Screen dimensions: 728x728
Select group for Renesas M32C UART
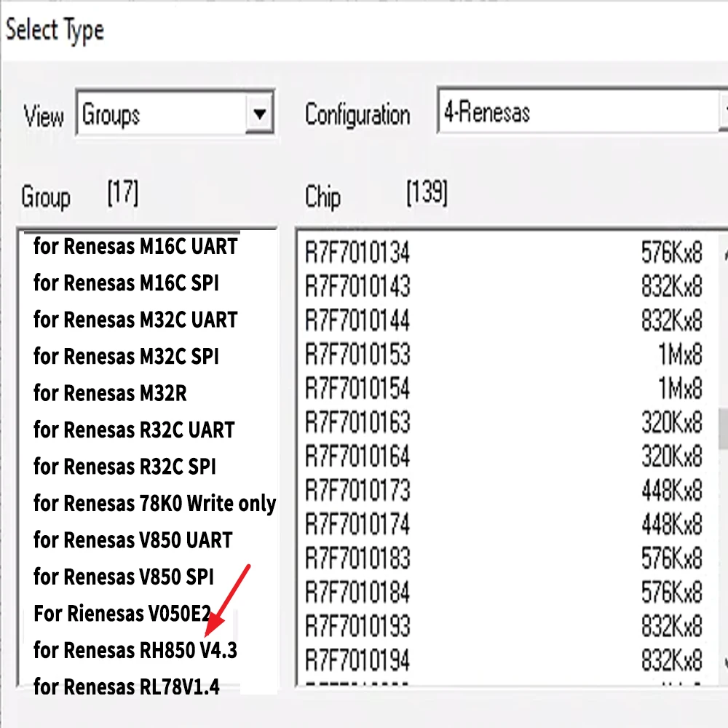click(135, 320)
